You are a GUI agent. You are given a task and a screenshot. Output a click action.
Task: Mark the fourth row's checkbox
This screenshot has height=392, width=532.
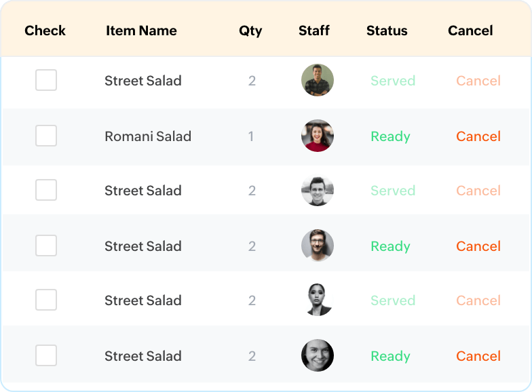tap(46, 246)
